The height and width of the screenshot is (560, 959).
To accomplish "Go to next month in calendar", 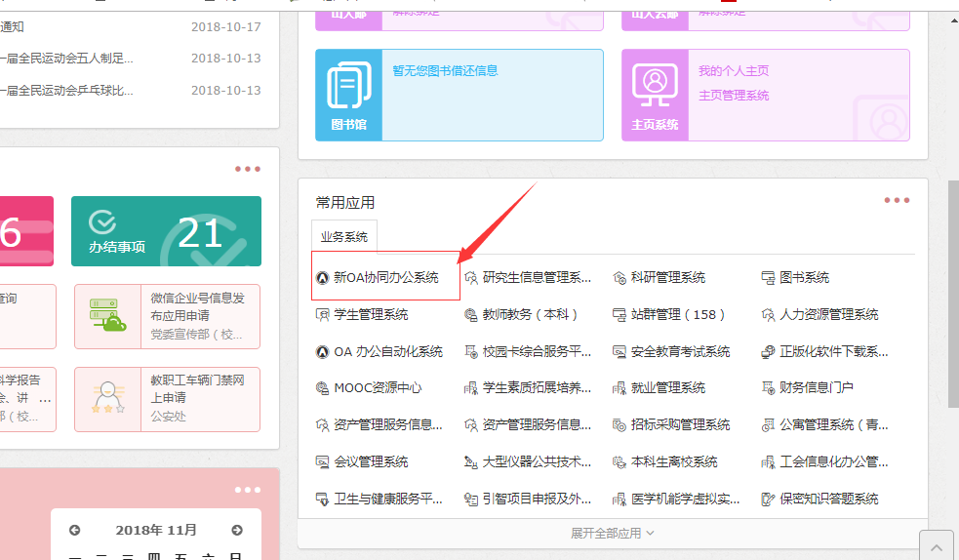I will (237, 531).
